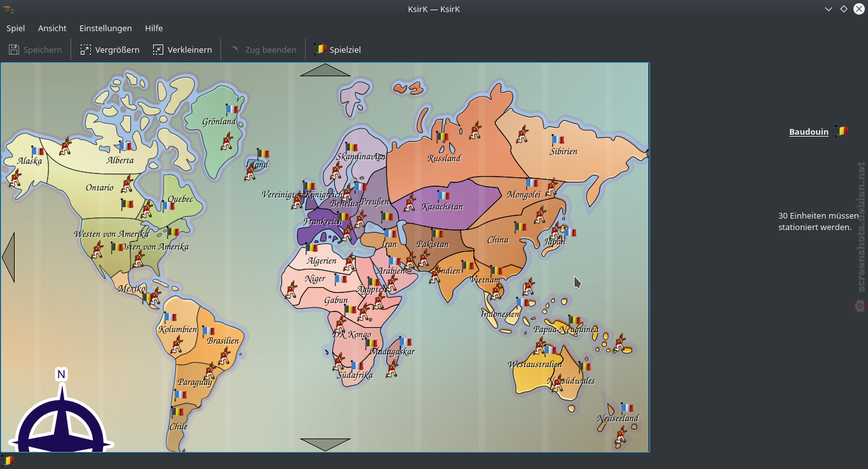
Task: Maximize the KsirK window
Action: (x=844, y=9)
